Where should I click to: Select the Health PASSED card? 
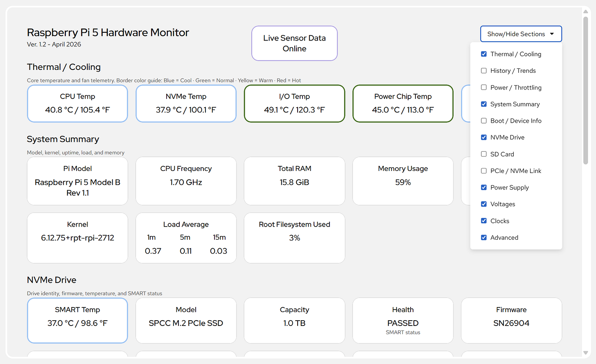(403, 321)
